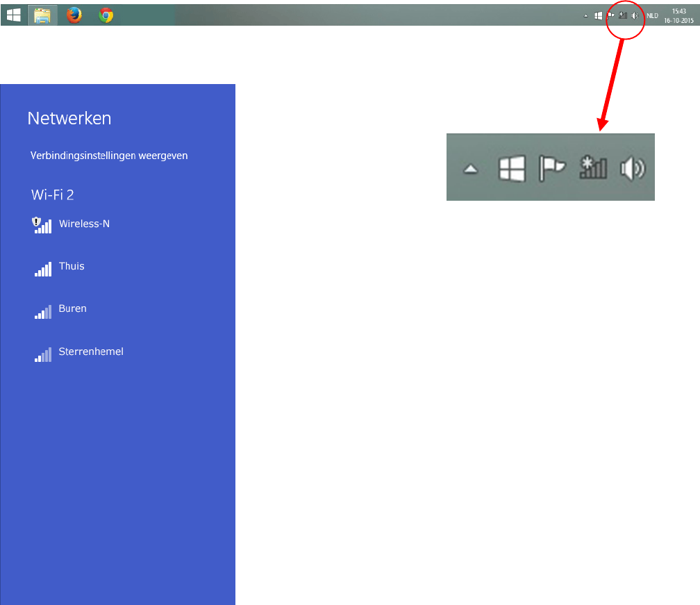Image resolution: width=700 pixels, height=605 pixels.
Task: Open Verbindingsinstellingen weergeven link
Action: 109,156
